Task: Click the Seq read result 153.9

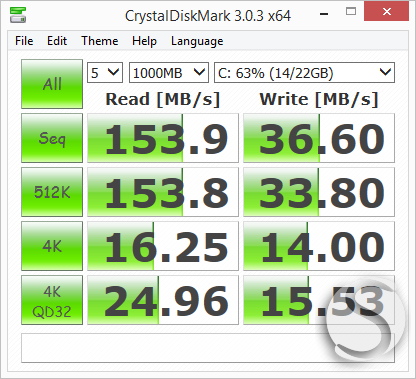Action: [x=163, y=138]
